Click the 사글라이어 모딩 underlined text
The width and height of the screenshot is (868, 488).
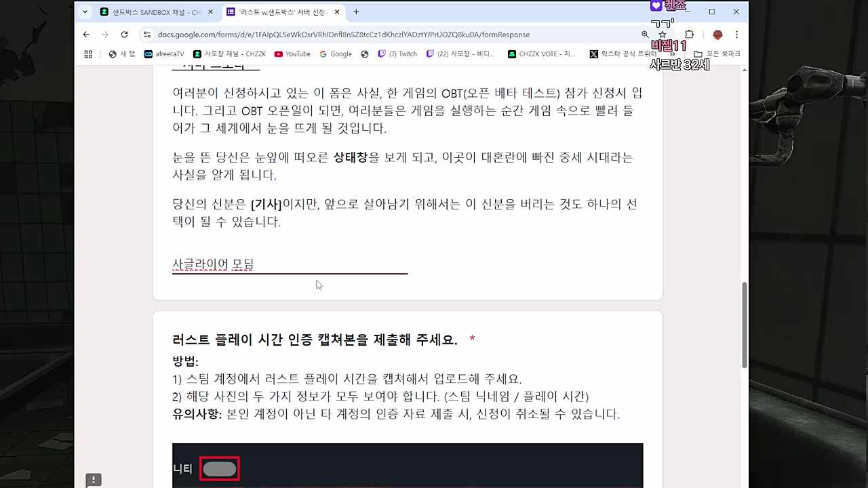[213, 264]
